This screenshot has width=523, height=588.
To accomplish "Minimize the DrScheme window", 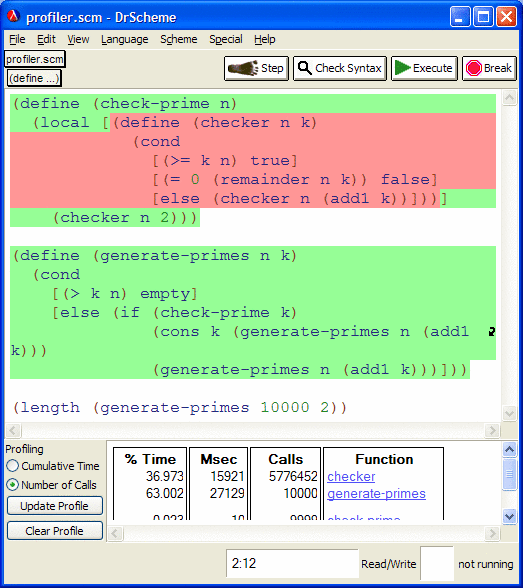I will pyautogui.click(x=460, y=17).
